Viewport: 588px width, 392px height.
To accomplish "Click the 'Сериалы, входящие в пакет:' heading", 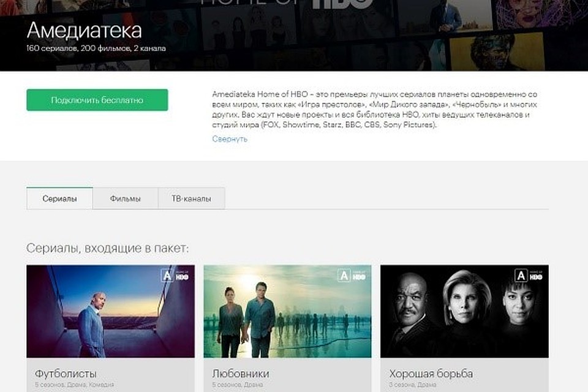I will tap(108, 248).
